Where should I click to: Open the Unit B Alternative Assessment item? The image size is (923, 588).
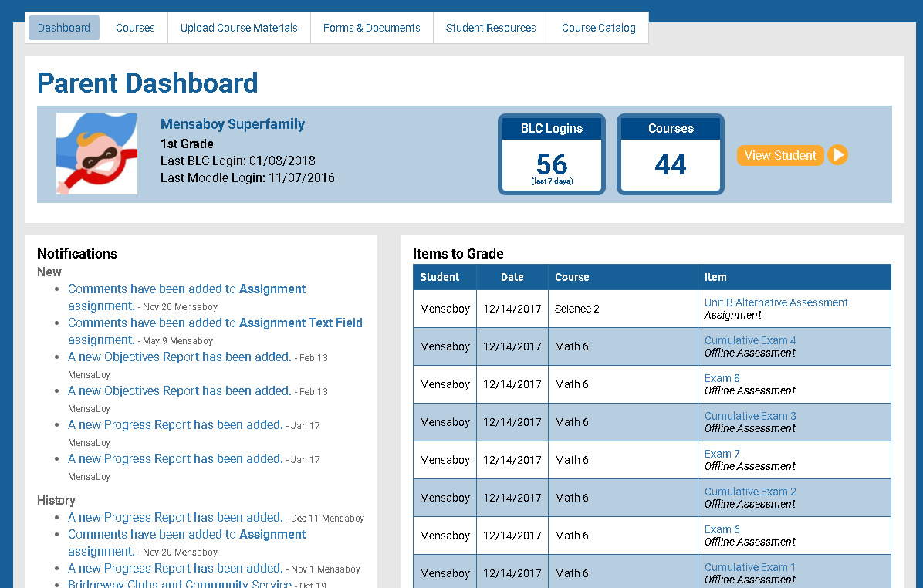(776, 302)
